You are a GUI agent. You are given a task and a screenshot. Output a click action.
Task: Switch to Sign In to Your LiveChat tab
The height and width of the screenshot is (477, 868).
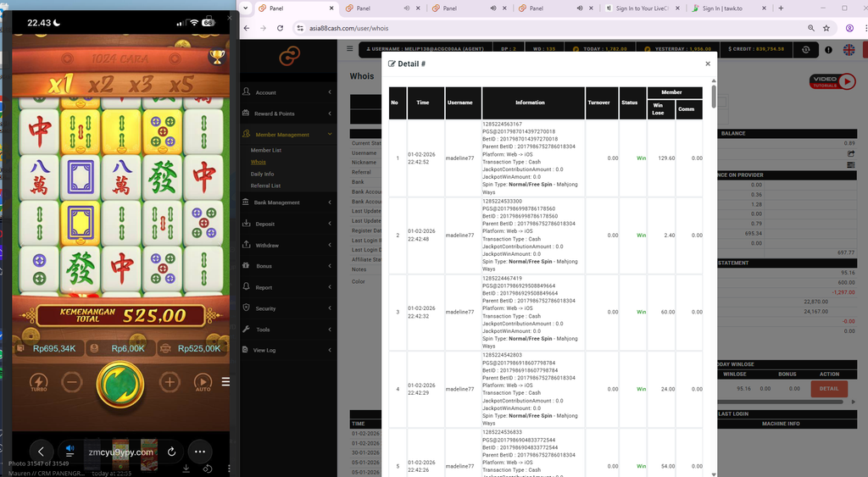(x=643, y=8)
